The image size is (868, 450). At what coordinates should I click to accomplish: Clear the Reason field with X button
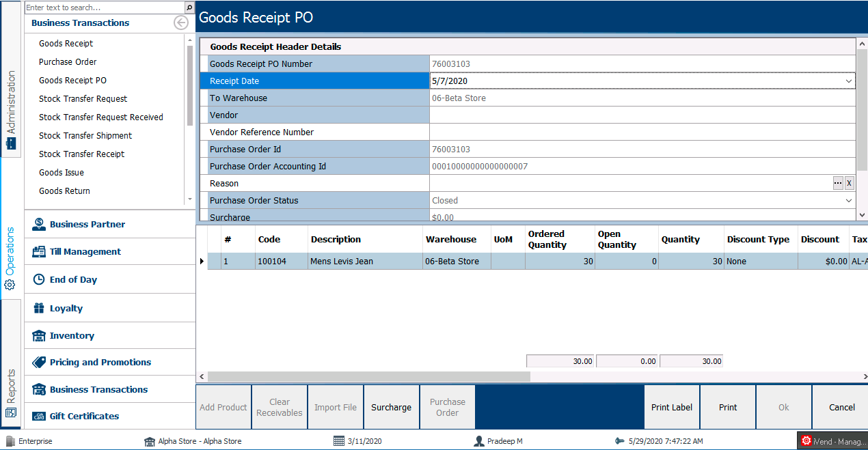pyautogui.click(x=849, y=183)
